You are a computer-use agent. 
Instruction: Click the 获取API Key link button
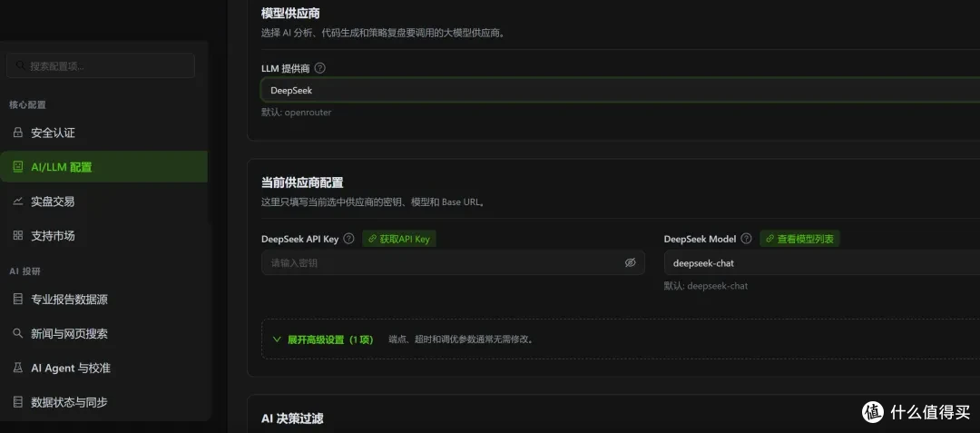[x=399, y=238]
